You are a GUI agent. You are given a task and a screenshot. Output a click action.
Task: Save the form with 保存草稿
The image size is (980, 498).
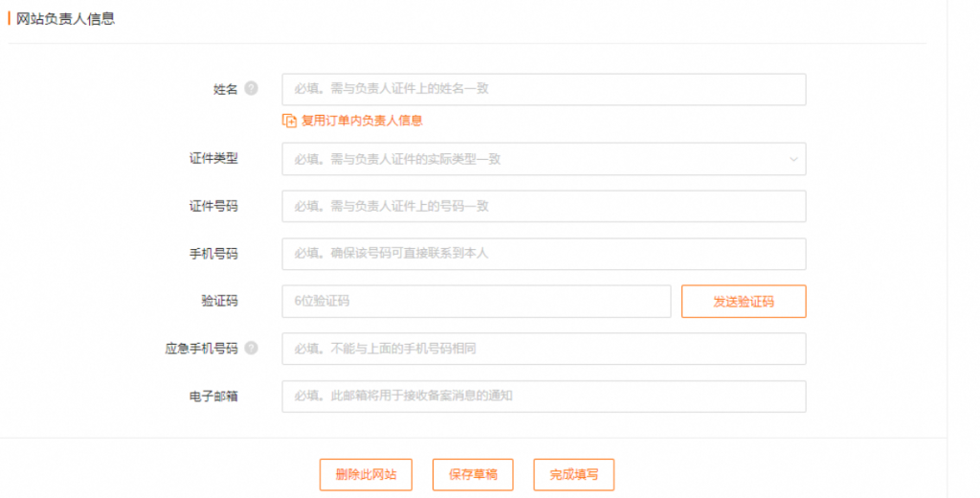click(473, 475)
